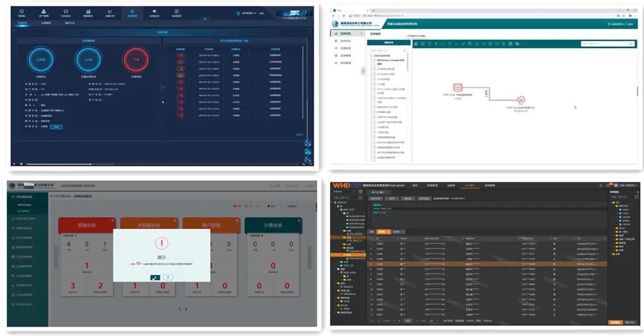Click the small blue button below the dark dashboard's detail fields

56,127
